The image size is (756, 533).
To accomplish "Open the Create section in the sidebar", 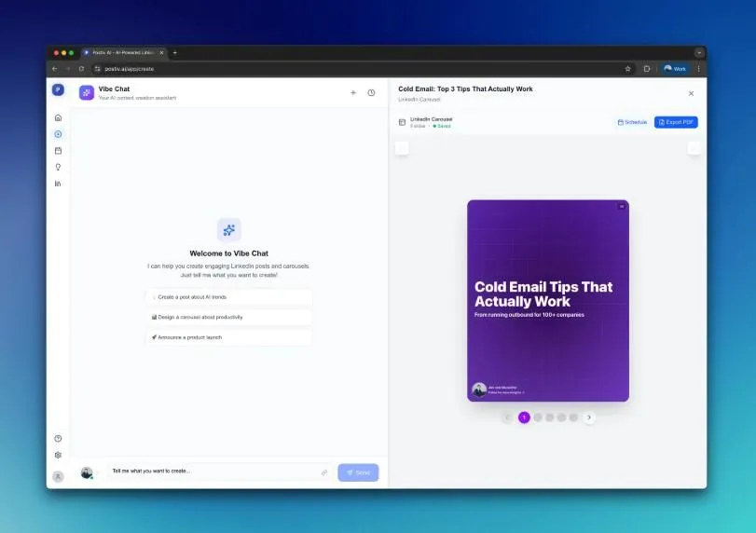I will click(x=59, y=134).
